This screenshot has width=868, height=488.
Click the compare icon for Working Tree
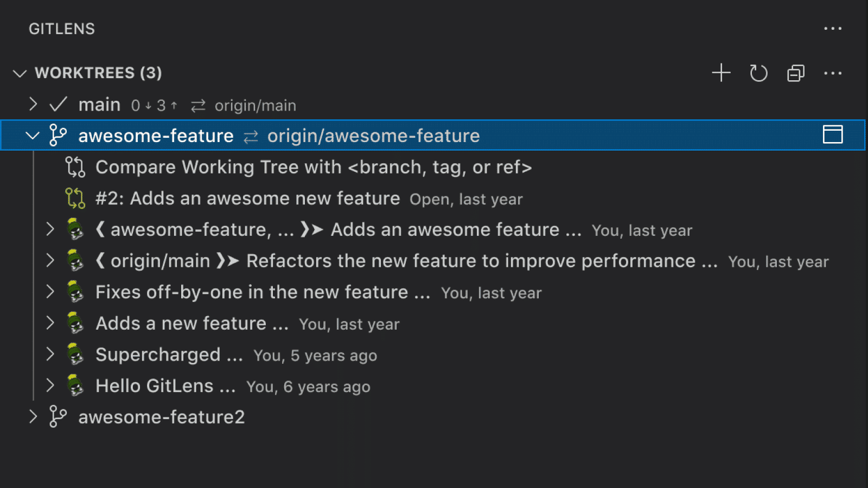point(75,167)
